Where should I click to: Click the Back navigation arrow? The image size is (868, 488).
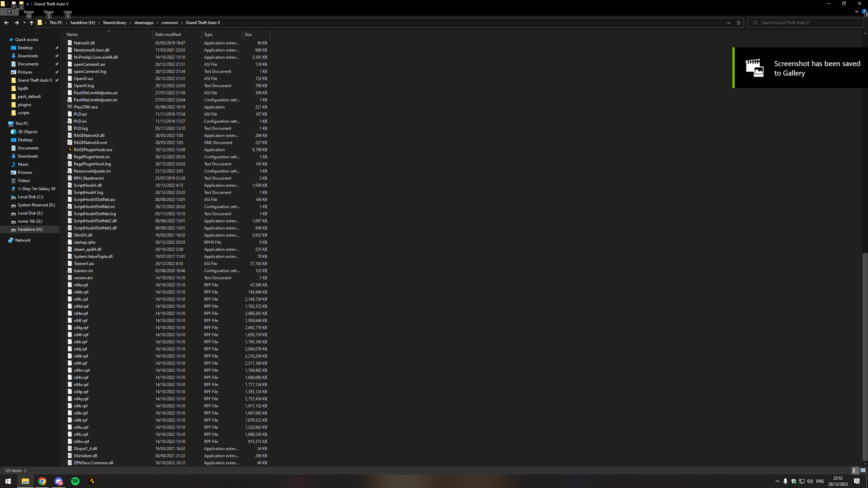(6, 23)
